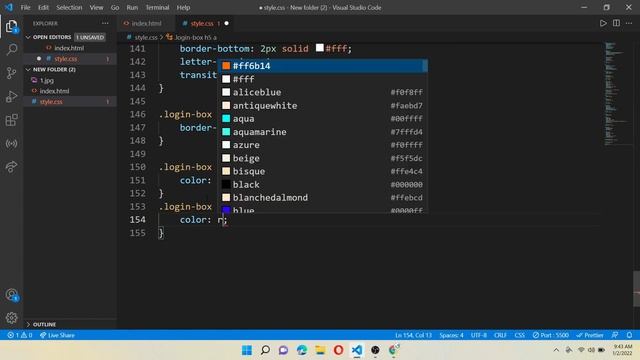Choose the black color suggestion

322,184
